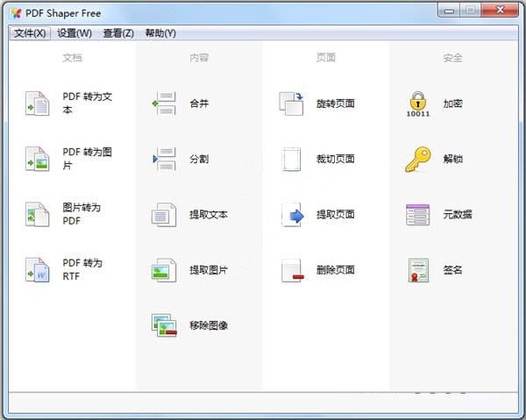The image size is (526, 420).
Task: Select the PDF 转为文本 label
Action: (x=87, y=103)
